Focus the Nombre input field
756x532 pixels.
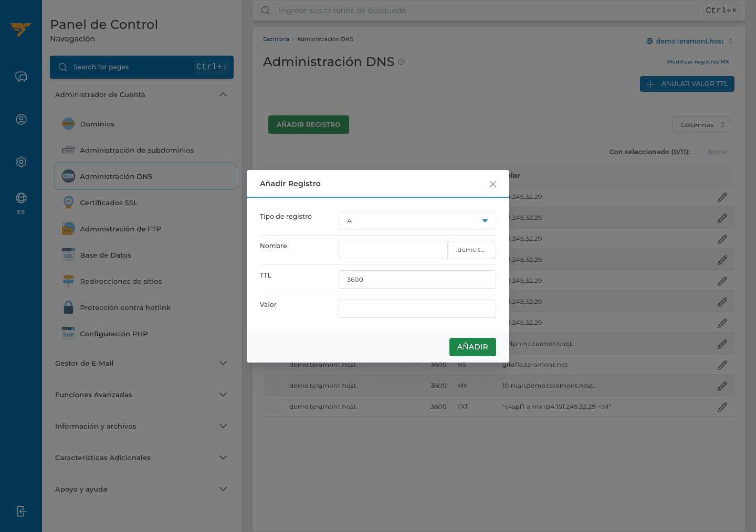(x=393, y=250)
